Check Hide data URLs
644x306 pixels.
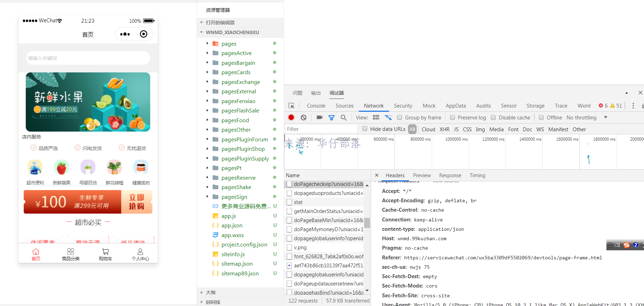(365, 128)
